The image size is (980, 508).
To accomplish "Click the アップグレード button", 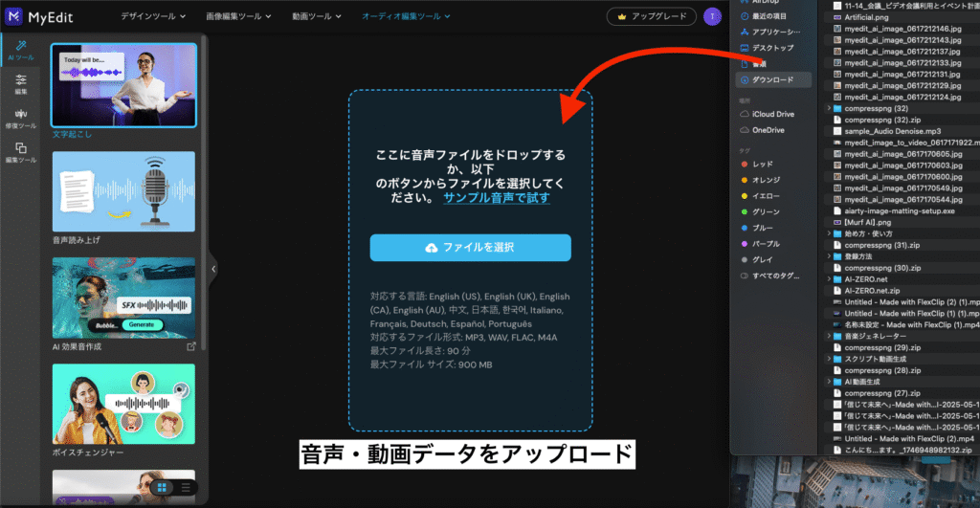I will pyautogui.click(x=651, y=17).
